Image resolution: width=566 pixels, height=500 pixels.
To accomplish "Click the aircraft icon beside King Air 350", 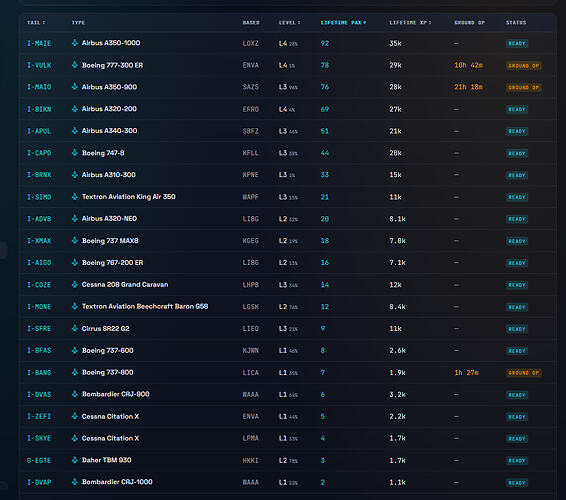I will 75,196.
